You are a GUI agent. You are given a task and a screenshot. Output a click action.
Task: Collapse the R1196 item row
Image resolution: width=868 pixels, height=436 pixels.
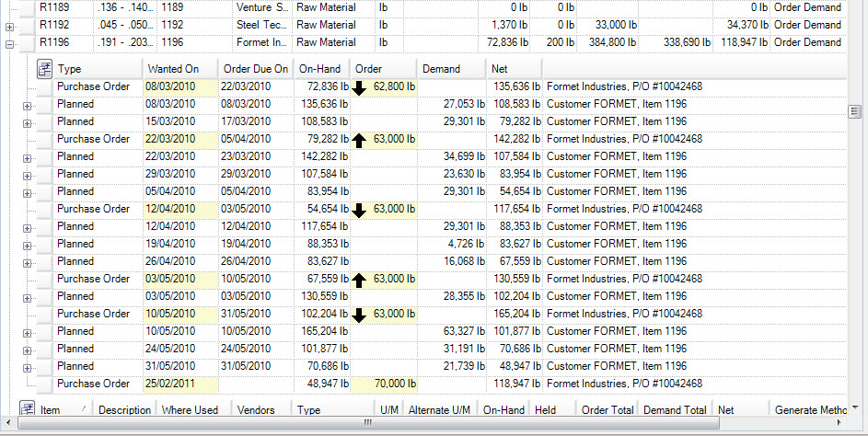point(9,43)
